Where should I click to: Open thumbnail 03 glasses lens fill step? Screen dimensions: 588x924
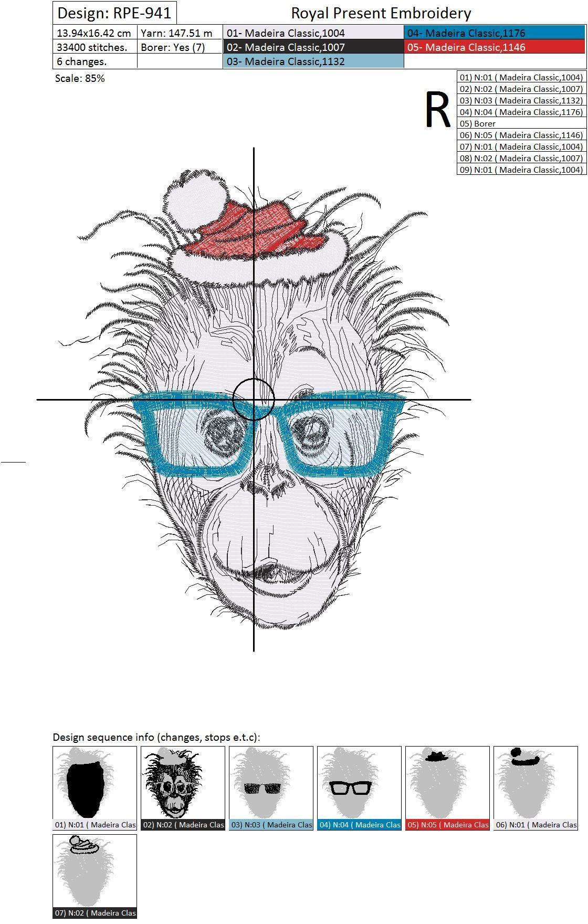tap(271, 783)
